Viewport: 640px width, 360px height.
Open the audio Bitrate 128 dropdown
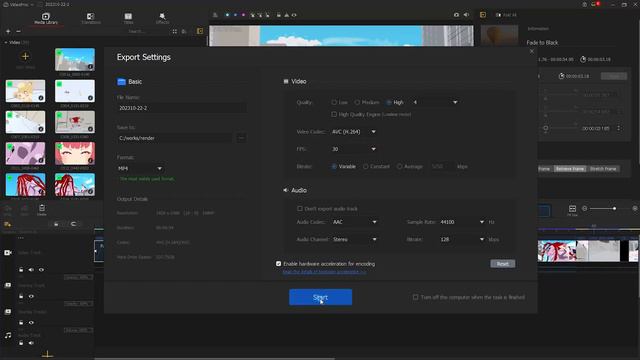tap(462, 239)
